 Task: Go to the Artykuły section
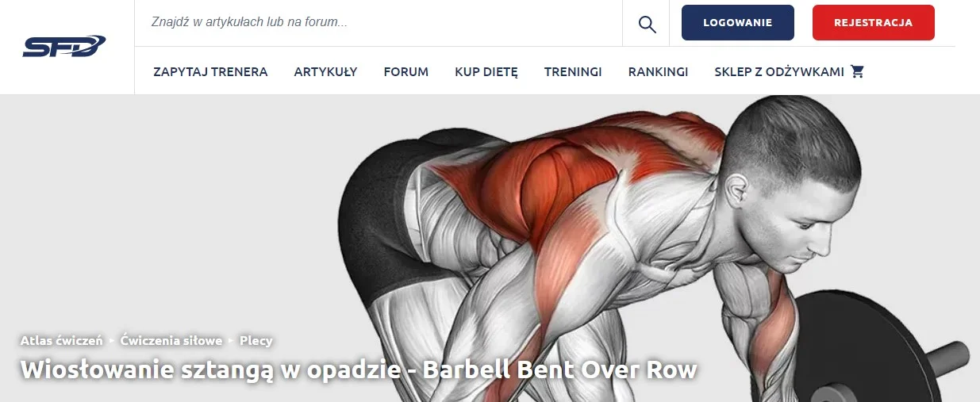[325, 71]
